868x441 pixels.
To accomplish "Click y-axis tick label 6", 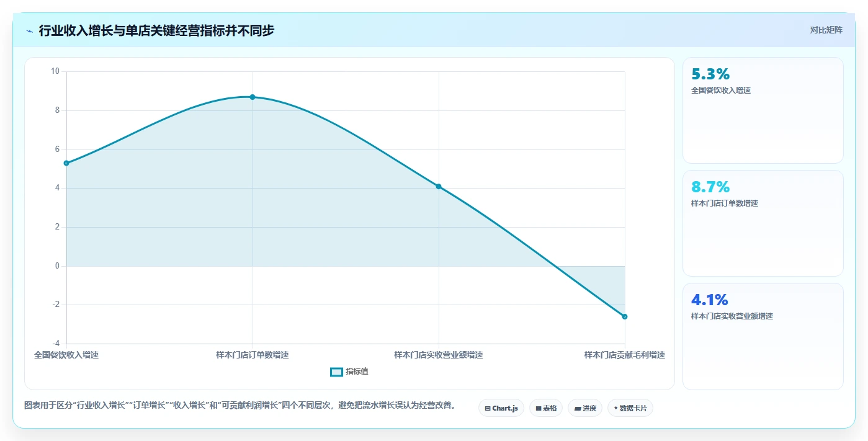I will click(x=57, y=149).
